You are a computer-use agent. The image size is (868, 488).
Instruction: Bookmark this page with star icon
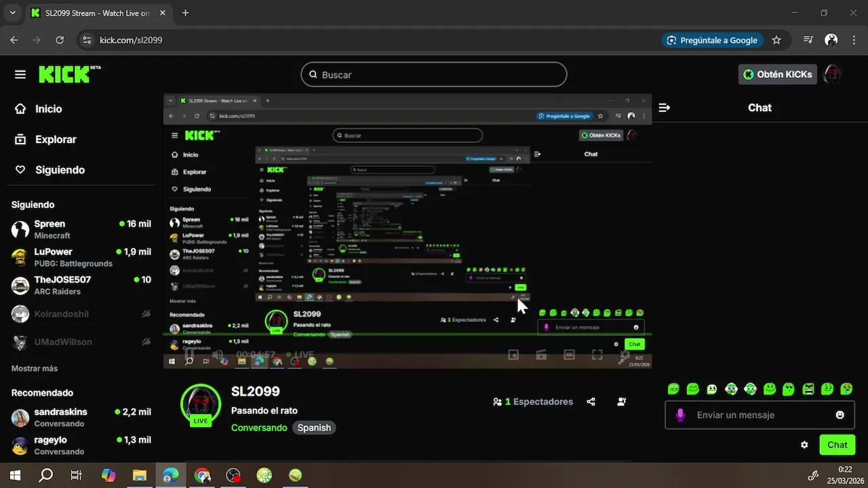[x=776, y=40]
